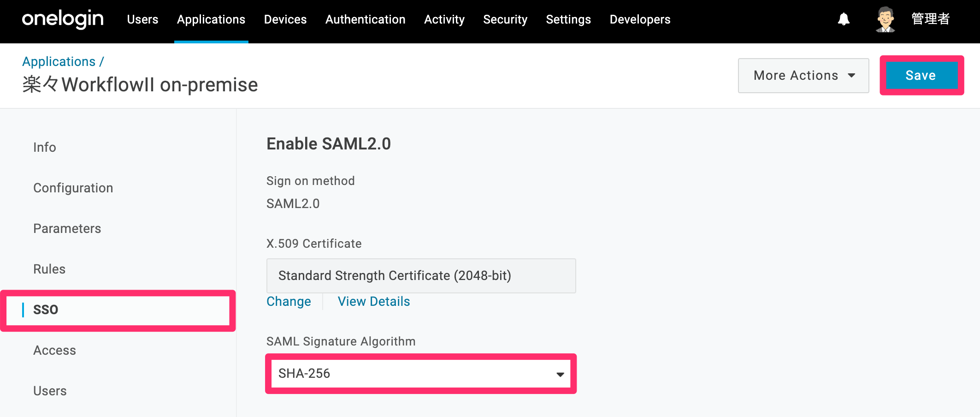
Task: Click View Details for the certificate
Action: (374, 301)
